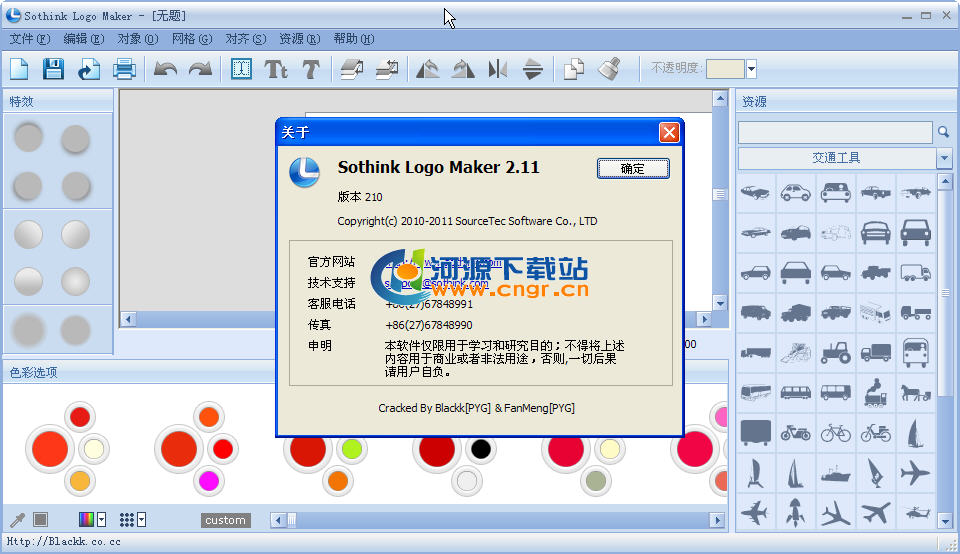Screen dimensions: 960x554
Task: Click the bring forward layer icon
Action: pos(351,69)
